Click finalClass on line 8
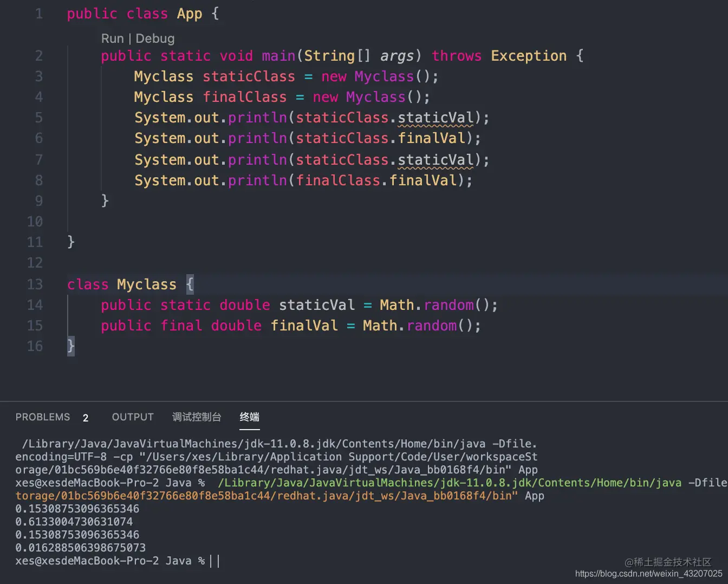The width and height of the screenshot is (728, 584). click(338, 180)
